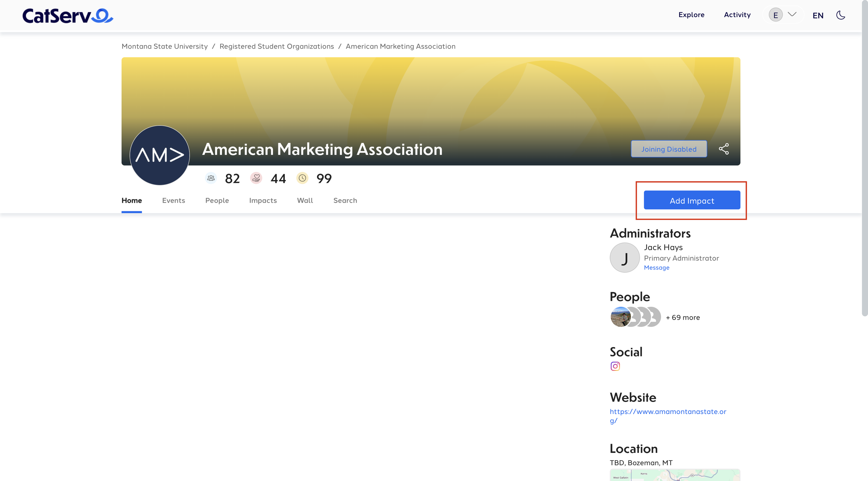Open the Instagram social icon
This screenshot has width=868, height=481.
pyautogui.click(x=615, y=366)
